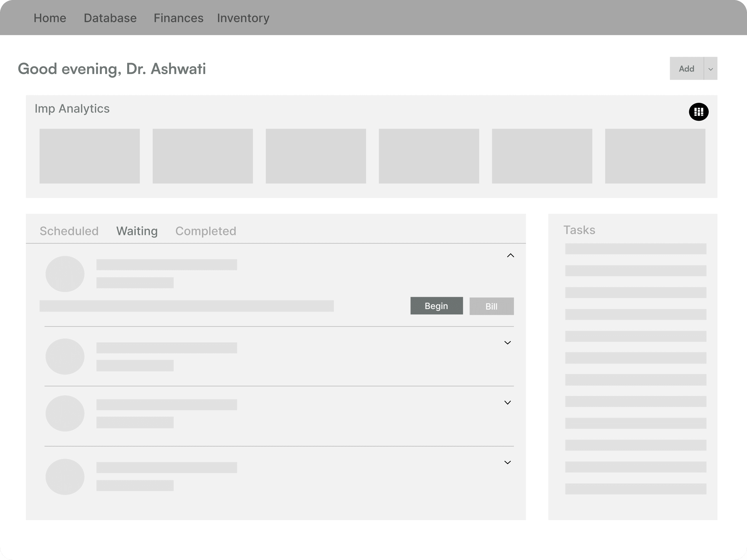Select the Waiting tab
This screenshot has width=747, height=560.
click(137, 231)
